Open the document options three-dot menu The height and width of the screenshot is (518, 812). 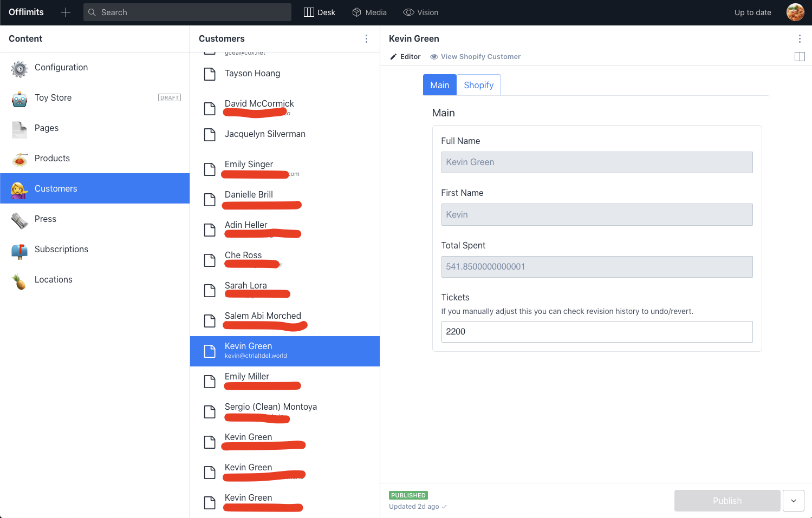800,38
